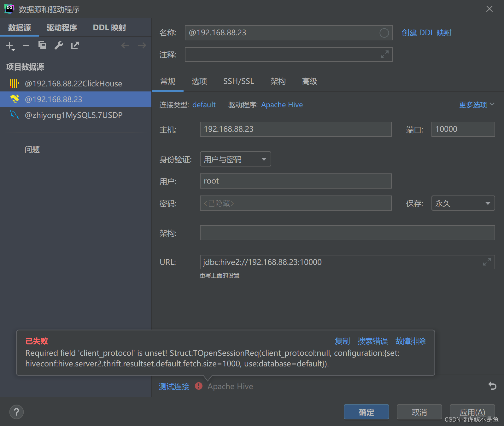Click 测试连接 to test connection
Screen dimensions: 504x426
[174, 387]
